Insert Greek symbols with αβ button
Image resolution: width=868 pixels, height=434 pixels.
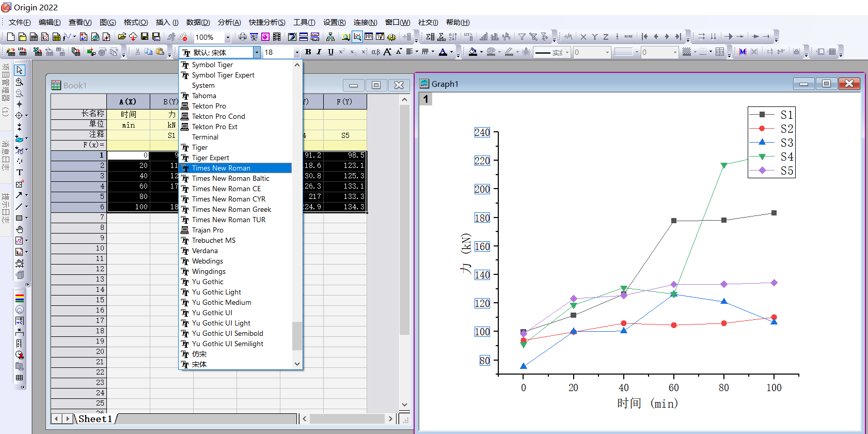(x=375, y=52)
